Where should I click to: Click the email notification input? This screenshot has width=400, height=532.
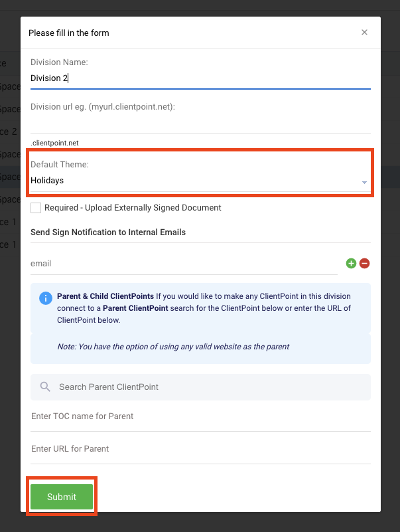click(x=184, y=264)
